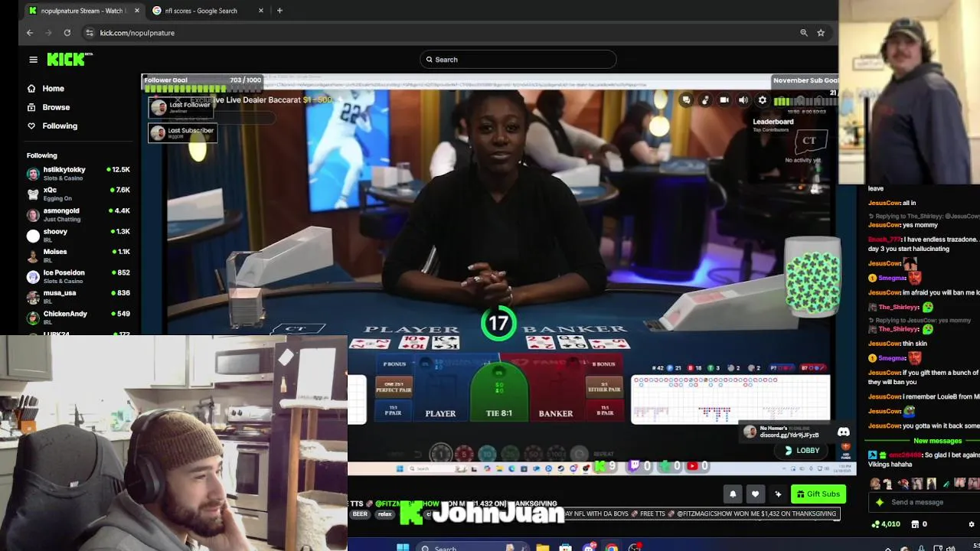Open the baccarat roadmap scoreboard
980x551 pixels.
click(x=730, y=399)
